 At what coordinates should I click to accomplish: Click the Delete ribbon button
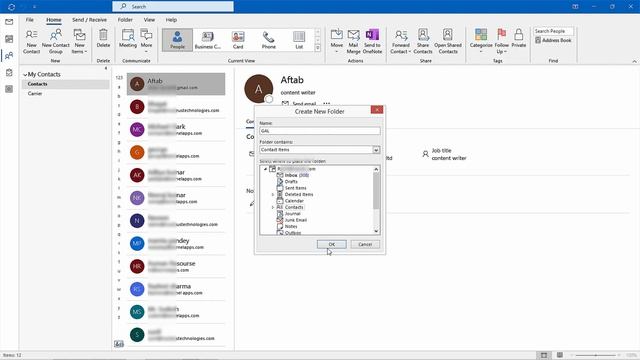(103, 38)
